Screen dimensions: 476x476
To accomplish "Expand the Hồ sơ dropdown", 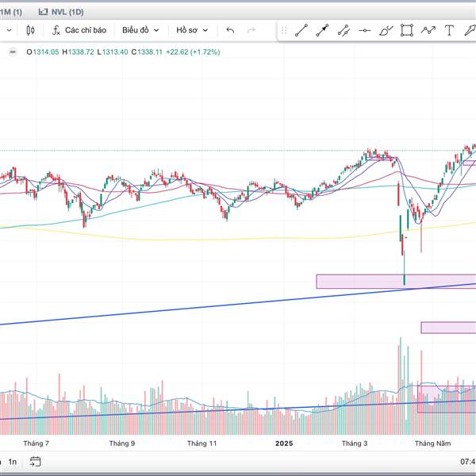I will pos(192,30).
